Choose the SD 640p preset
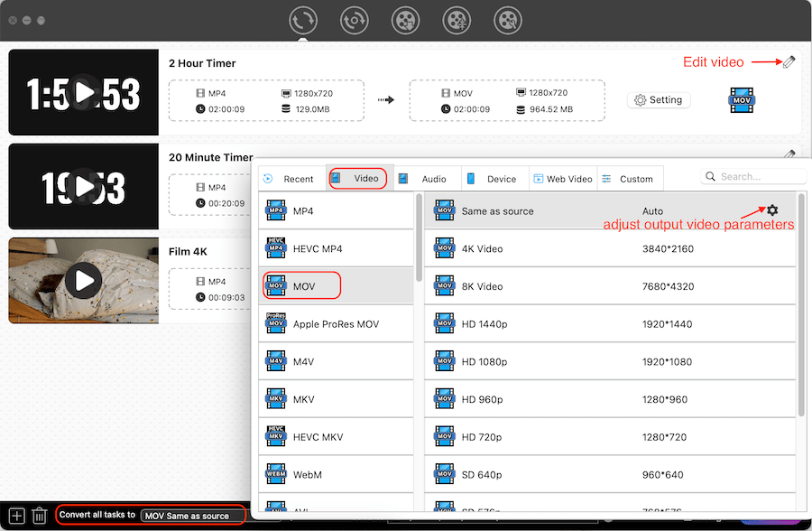Image resolution: width=812 pixels, height=531 pixels. tap(610, 474)
